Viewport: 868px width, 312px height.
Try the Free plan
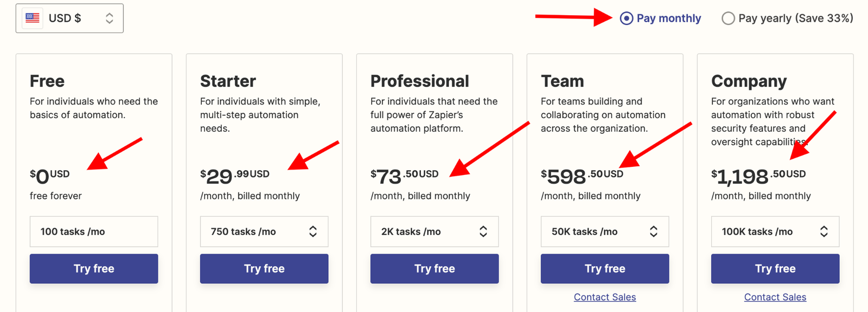click(94, 269)
